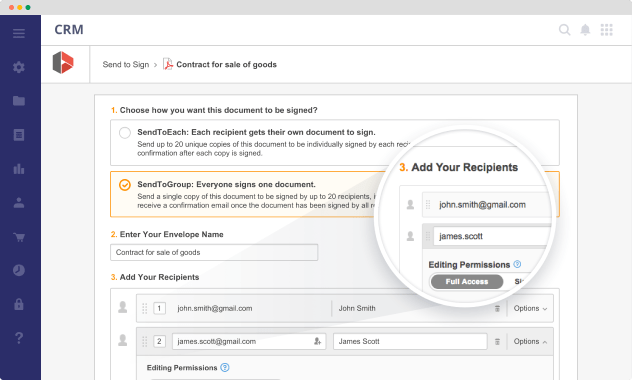Delete the john.smith@gmail.com recipient
The image size is (632, 380).
coord(497,308)
